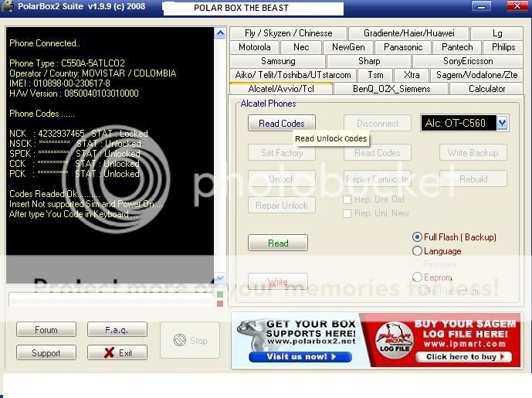Click the Support button
The height and width of the screenshot is (398, 532).
pos(46,353)
